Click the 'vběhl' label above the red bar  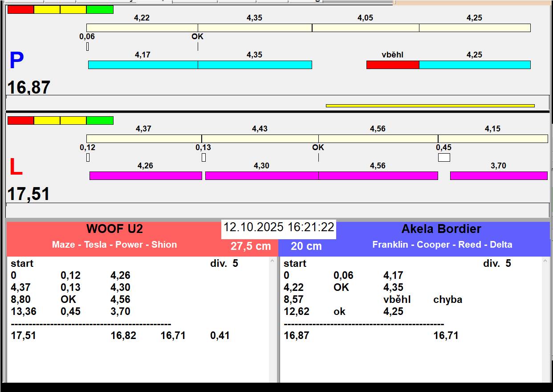[x=393, y=55]
